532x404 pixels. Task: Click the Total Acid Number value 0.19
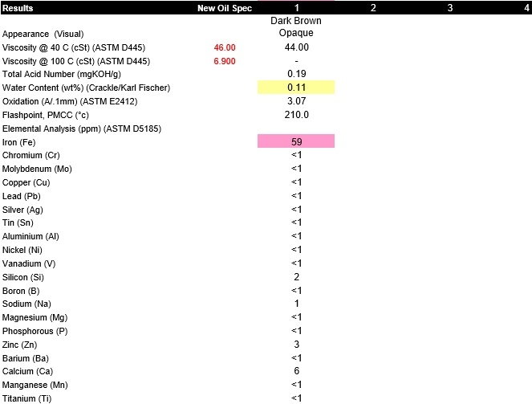(x=296, y=74)
